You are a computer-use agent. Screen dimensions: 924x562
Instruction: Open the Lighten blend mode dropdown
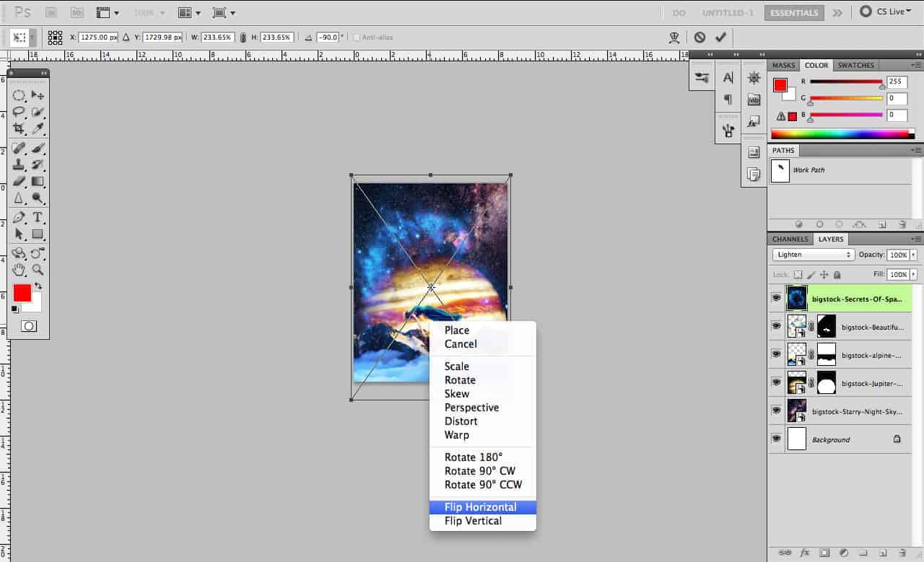814,255
